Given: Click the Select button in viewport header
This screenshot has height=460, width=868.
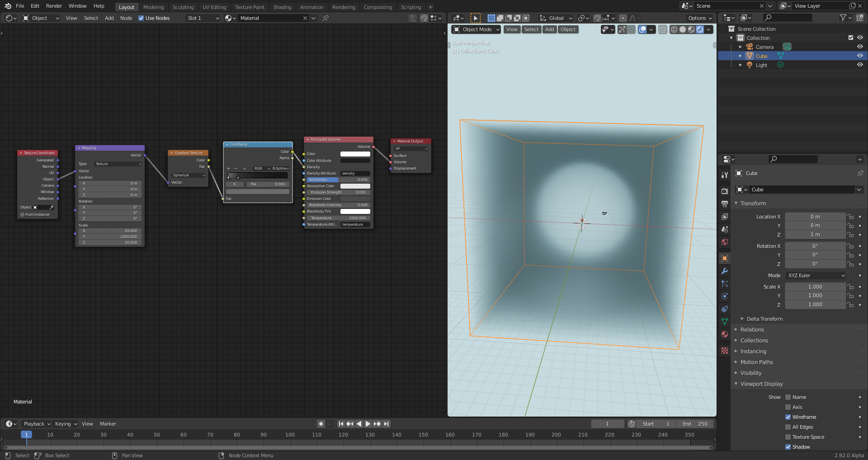Looking at the screenshot, I should [x=531, y=29].
